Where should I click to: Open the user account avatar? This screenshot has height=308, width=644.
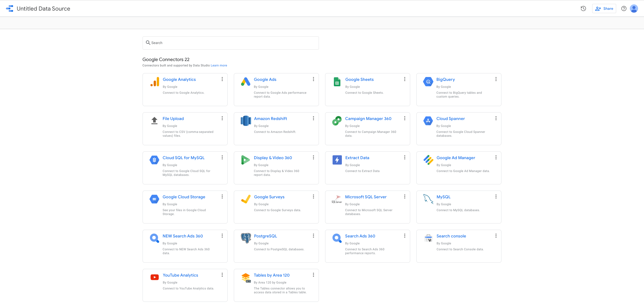[x=634, y=8]
